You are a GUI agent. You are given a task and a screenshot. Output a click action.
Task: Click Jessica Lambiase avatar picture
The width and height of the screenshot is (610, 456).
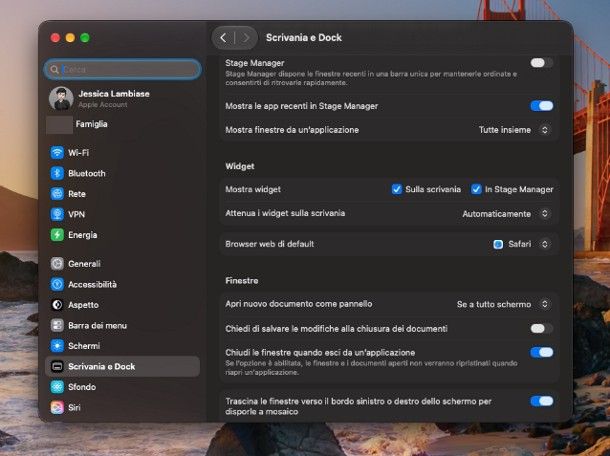[x=61, y=98]
